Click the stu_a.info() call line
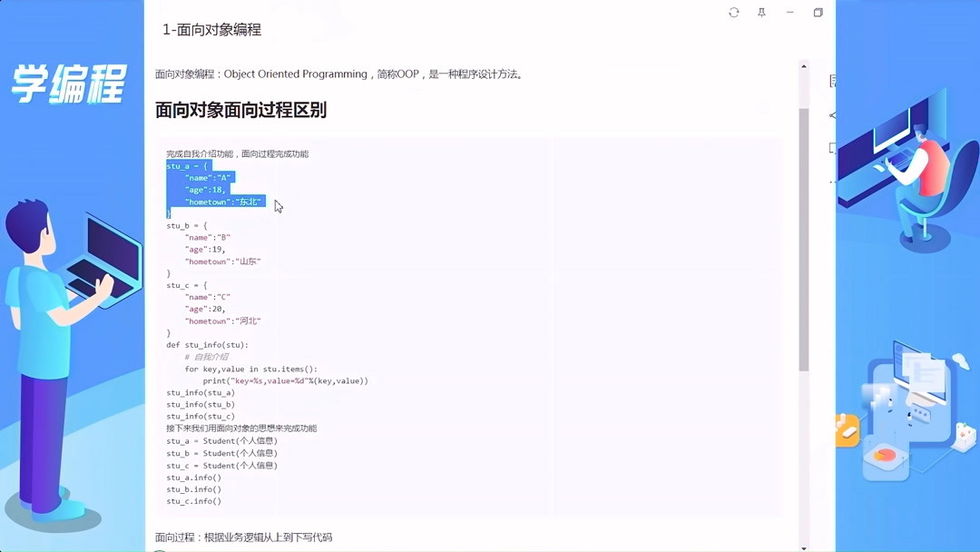The image size is (980, 552). (195, 477)
